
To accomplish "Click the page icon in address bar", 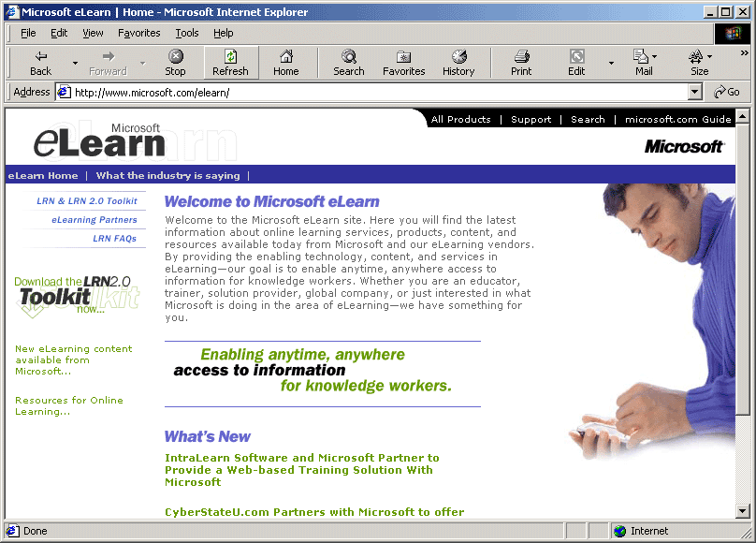I will (65, 92).
